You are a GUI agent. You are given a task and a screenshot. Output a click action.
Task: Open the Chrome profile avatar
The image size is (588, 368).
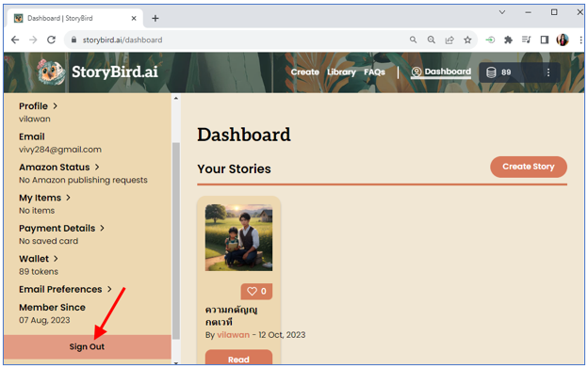click(x=563, y=40)
